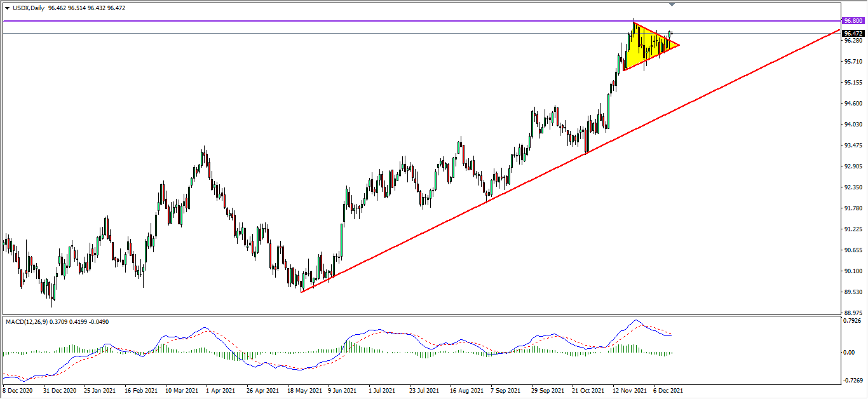The height and width of the screenshot is (399, 868).
Task: Click the gray chart shift triangle marker
Action: [672, 4]
